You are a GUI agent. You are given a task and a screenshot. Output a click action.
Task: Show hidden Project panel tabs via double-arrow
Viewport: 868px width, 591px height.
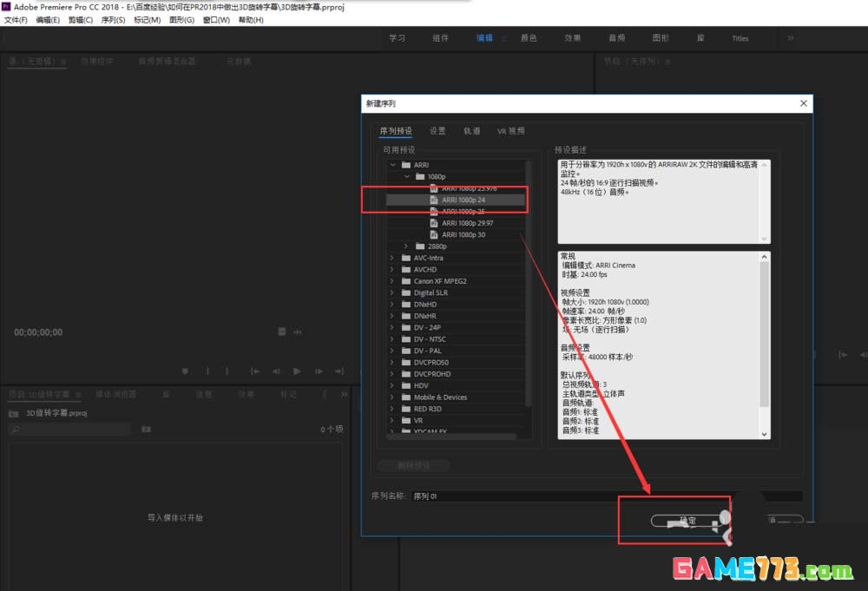pyautogui.click(x=344, y=394)
